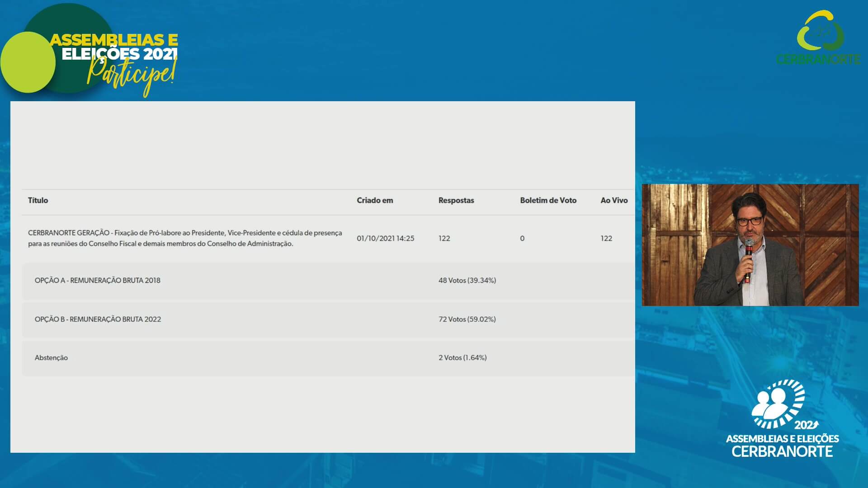Click the creation date 01/10/2021 14:25

[x=385, y=238]
